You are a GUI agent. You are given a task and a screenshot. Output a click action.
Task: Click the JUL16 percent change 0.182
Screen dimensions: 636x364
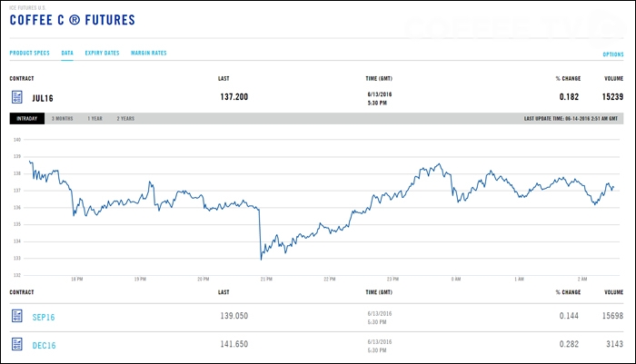coord(569,97)
